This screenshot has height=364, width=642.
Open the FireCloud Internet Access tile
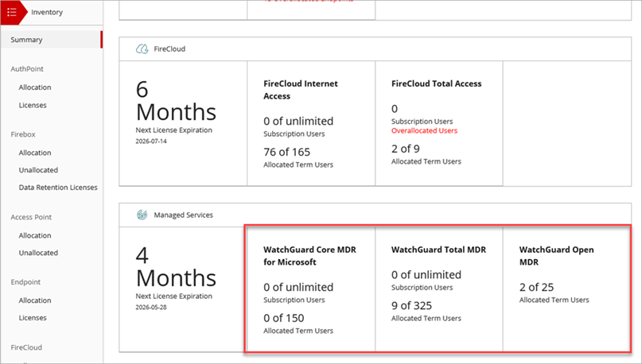[311, 123]
